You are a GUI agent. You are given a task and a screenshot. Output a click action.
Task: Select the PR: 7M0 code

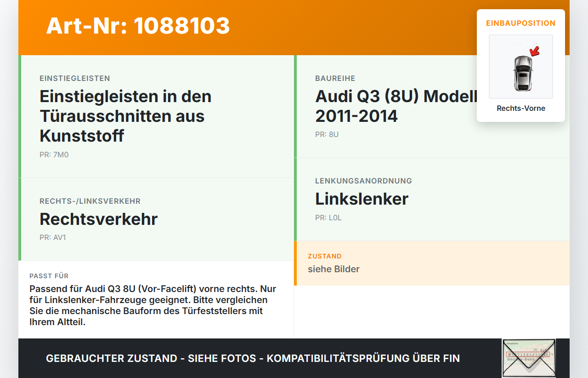[x=54, y=155]
